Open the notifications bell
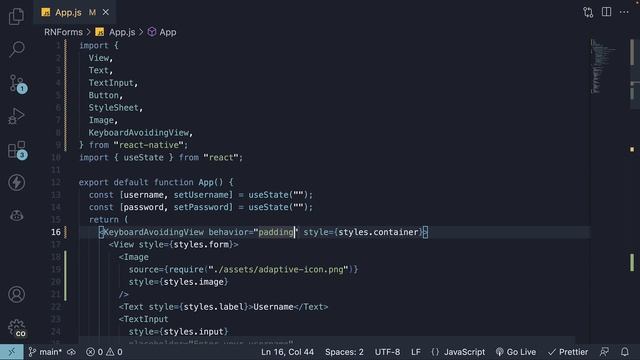 tap(625, 352)
